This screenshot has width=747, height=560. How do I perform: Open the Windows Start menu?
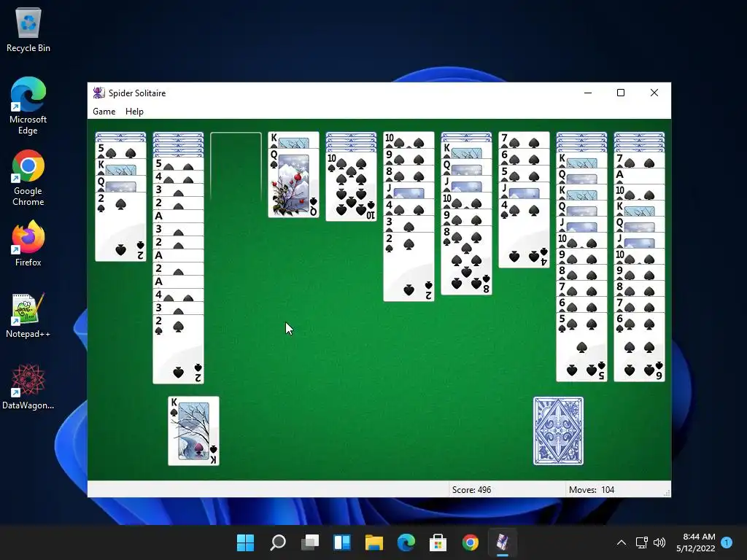(245, 542)
